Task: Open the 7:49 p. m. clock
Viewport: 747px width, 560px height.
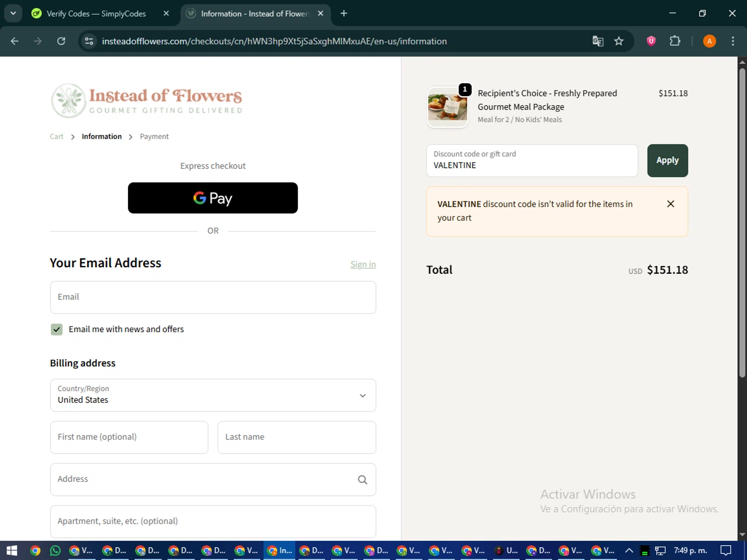Action: (690, 551)
